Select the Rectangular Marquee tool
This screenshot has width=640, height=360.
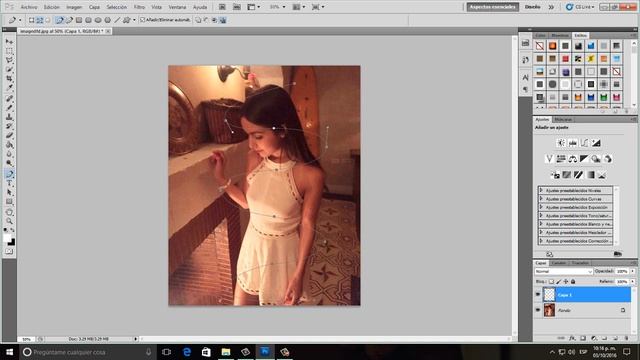[x=9, y=51]
